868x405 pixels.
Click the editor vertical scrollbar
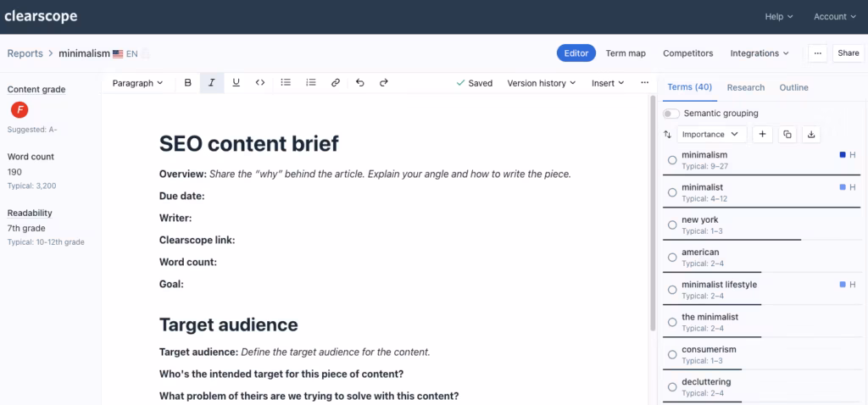click(653, 213)
